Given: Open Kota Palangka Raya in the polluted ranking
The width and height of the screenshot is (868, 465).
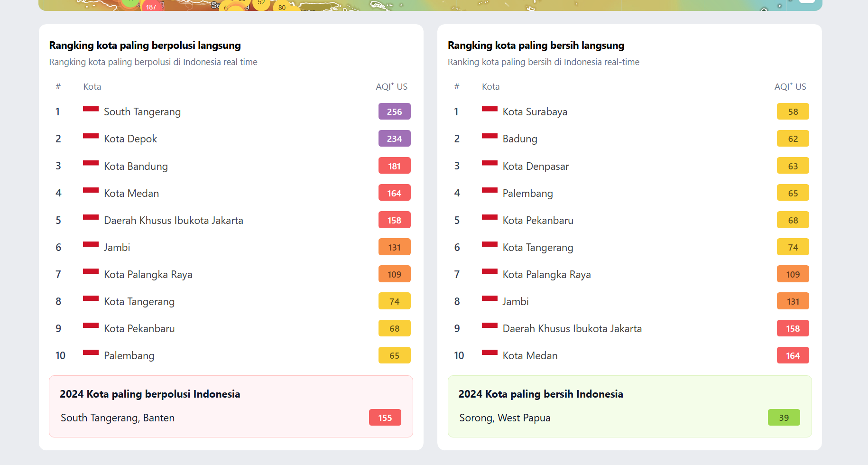Looking at the screenshot, I should coord(148,274).
